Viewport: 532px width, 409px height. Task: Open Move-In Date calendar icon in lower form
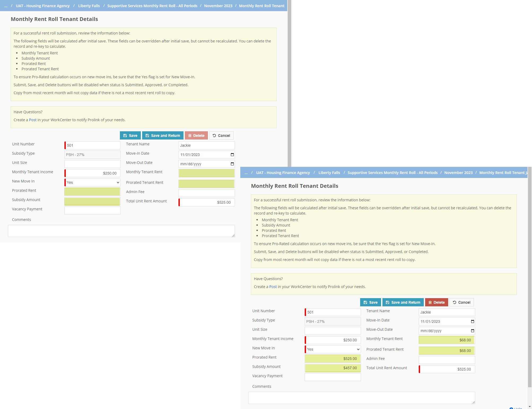[x=472, y=321]
